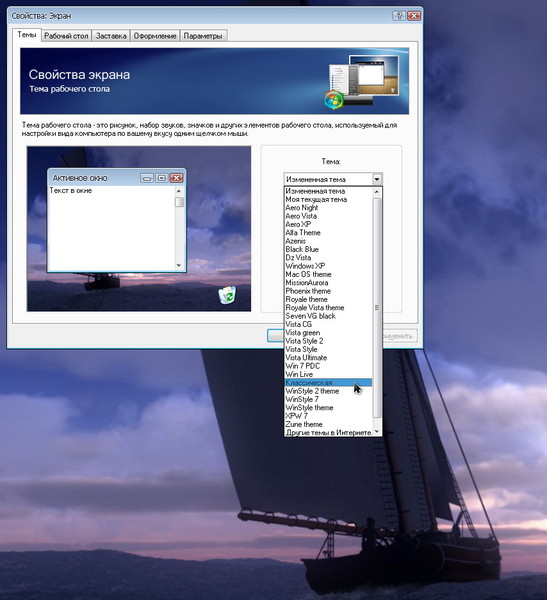
Task: Click the Тема combo box field showing Измененная тема
Action: (333, 179)
